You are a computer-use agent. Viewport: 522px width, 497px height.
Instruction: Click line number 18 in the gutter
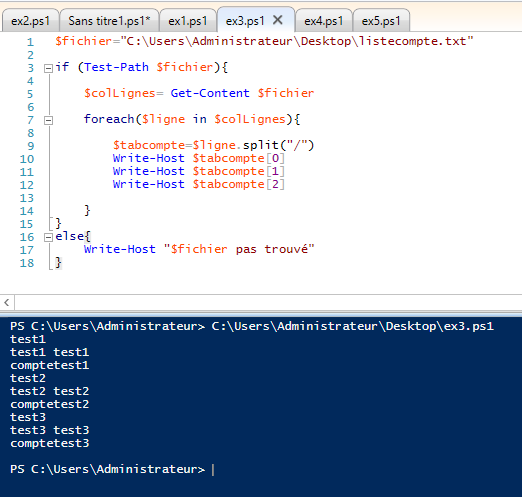[x=27, y=263]
